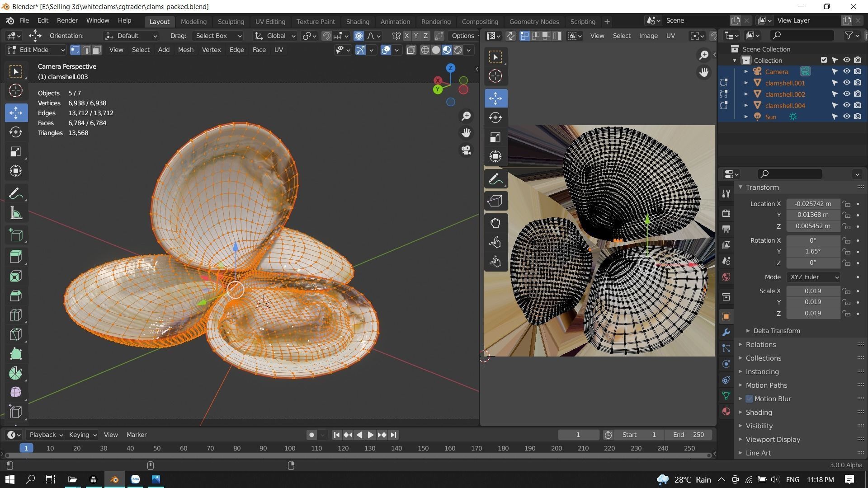Open the Edit Mode dropdown

coord(37,50)
